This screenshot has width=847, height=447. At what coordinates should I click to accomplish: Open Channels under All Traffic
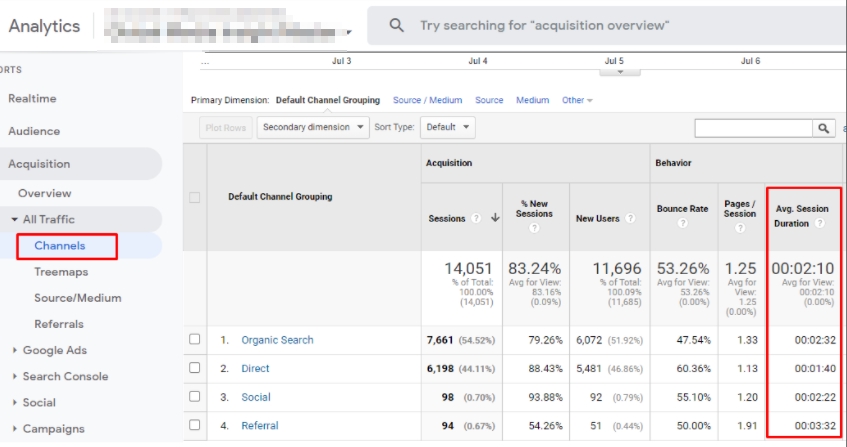60,246
